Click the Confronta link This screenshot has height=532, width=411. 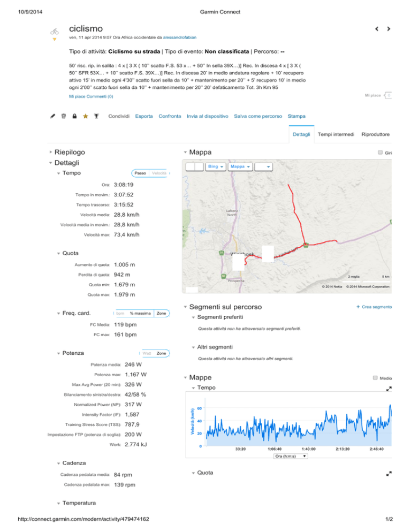pos(170,116)
